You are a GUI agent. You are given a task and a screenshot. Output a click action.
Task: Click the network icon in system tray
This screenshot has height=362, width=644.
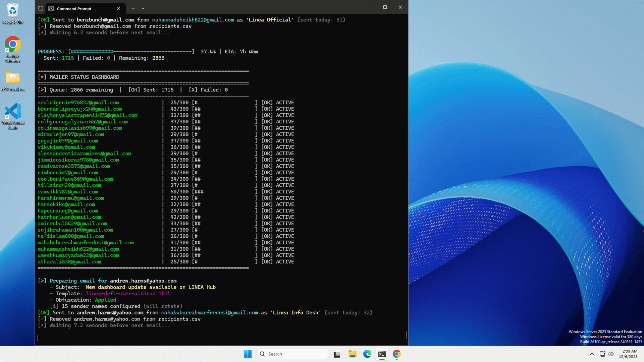click(x=602, y=354)
